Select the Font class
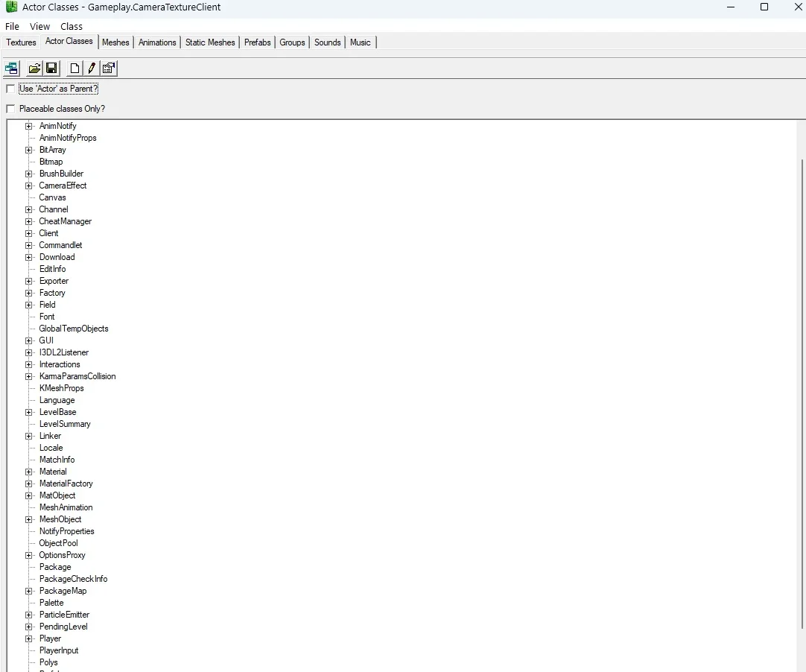The width and height of the screenshot is (806, 672). 47,317
